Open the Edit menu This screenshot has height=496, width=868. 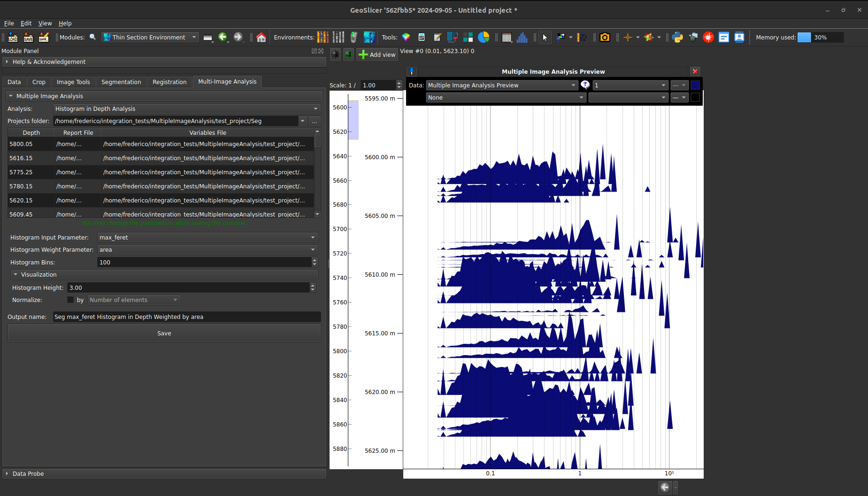[x=26, y=23]
